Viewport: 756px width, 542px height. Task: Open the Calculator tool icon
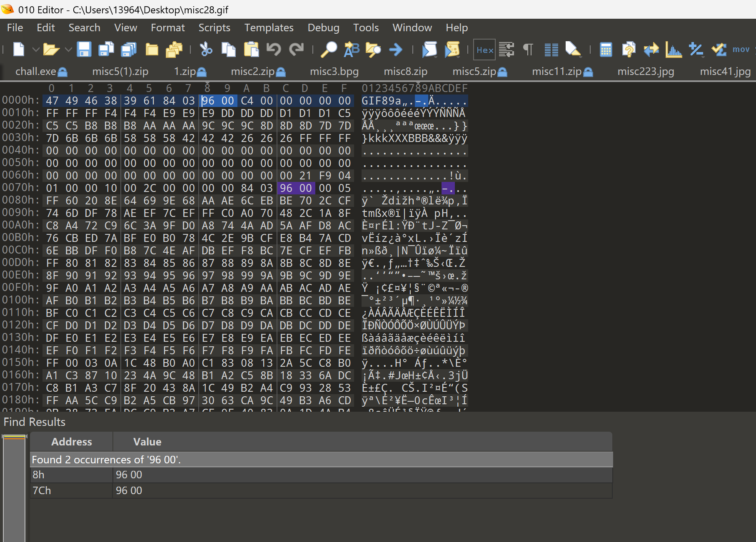tap(606, 50)
